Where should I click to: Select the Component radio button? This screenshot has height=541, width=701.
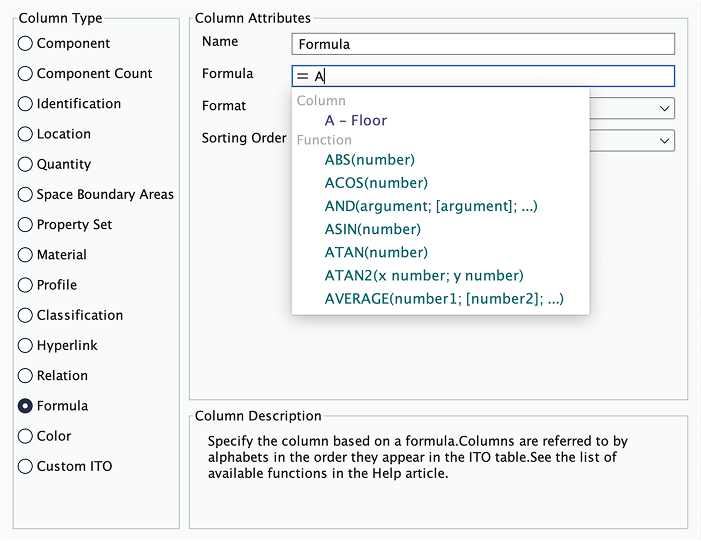tap(26, 44)
